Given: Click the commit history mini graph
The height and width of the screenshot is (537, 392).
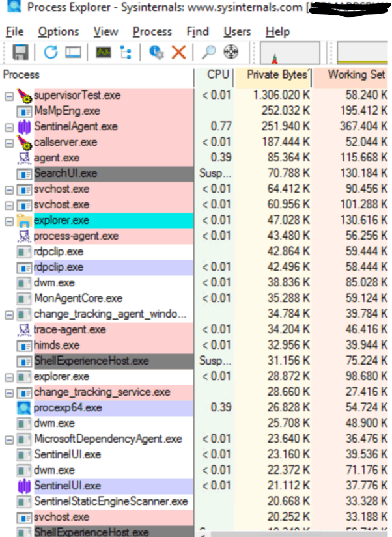Looking at the screenshot, I should (363, 53).
